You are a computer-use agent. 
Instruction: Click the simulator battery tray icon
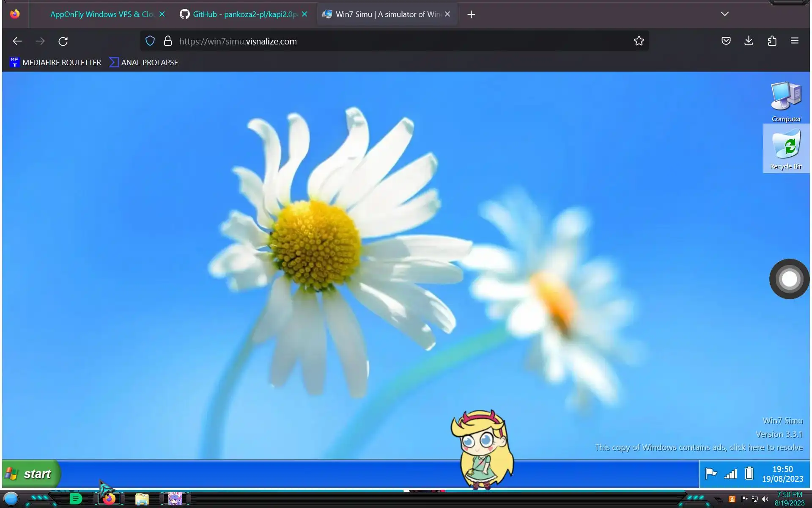click(x=749, y=473)
